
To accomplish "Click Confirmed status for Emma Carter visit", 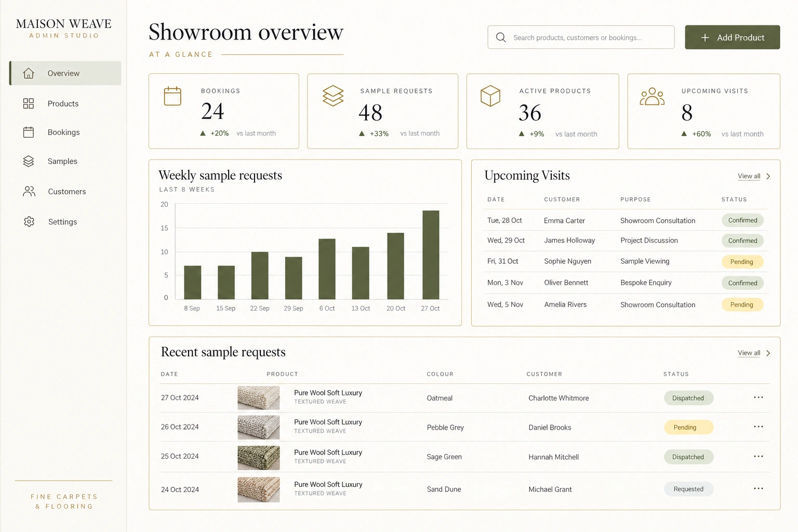I will 743,220.
